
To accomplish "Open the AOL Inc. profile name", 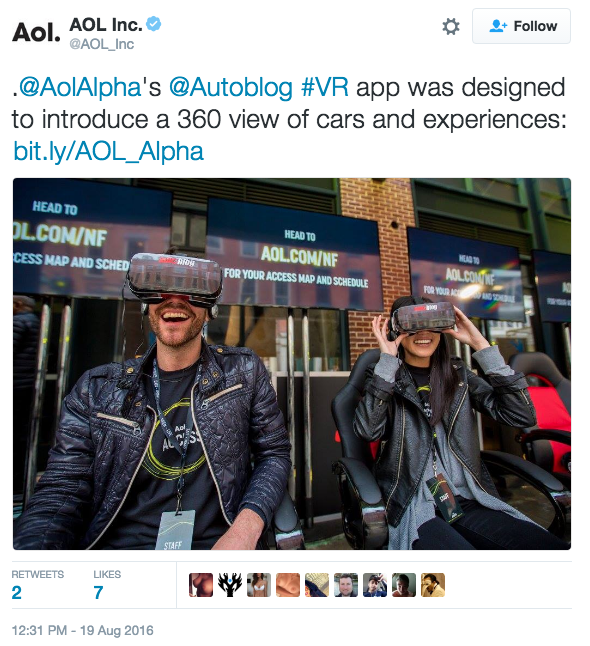I will tap(106, 25).
